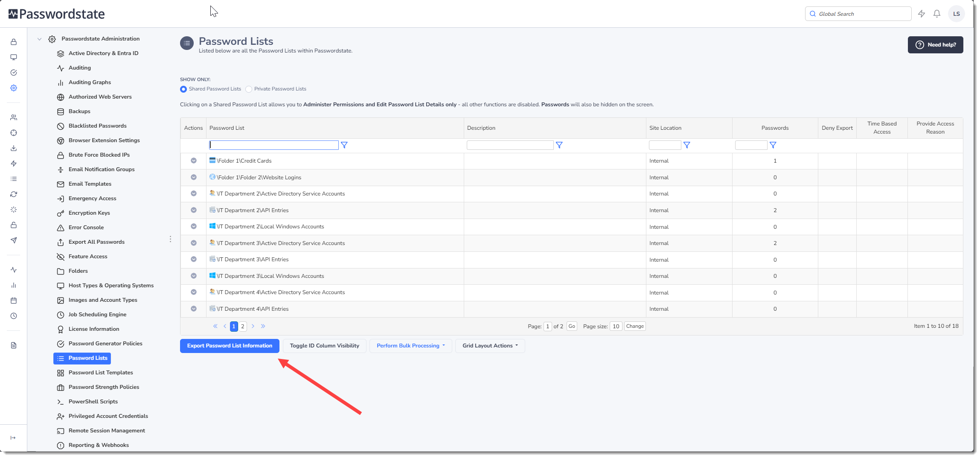Open actions dropdown for Folder 1\Credit Cards
Screen dimensions: 980x458
click(194, 161)
